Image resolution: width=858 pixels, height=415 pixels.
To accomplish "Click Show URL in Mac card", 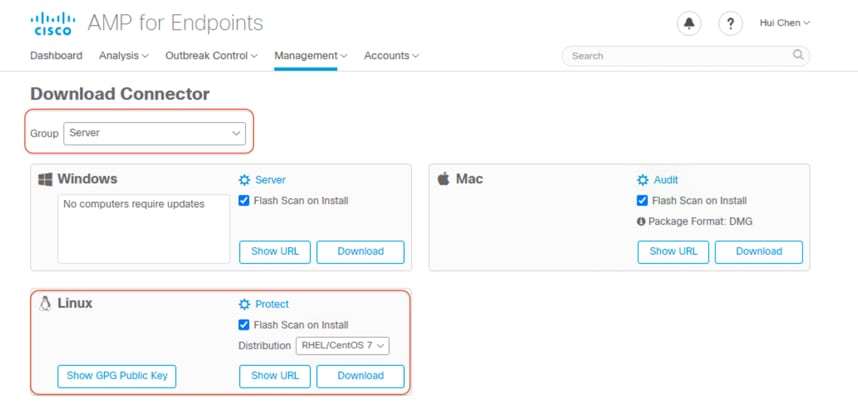I will tap(673, 252).
